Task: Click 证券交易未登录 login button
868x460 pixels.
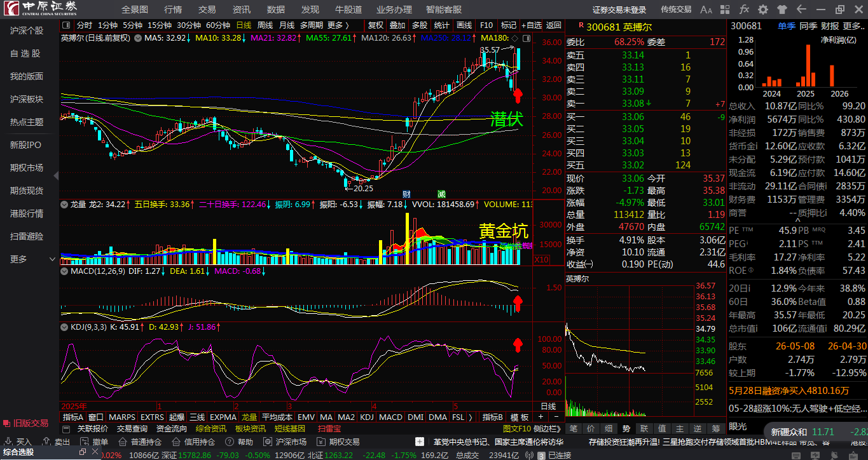Action: (619, 10)
